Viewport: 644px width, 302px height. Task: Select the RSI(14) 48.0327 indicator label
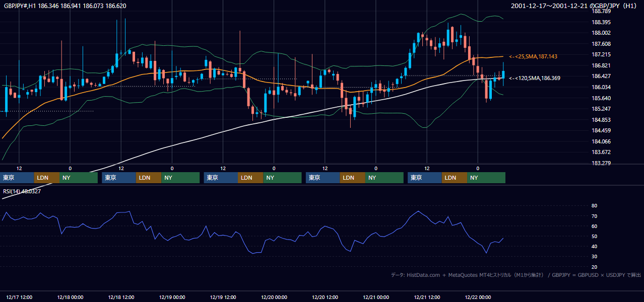22,191
